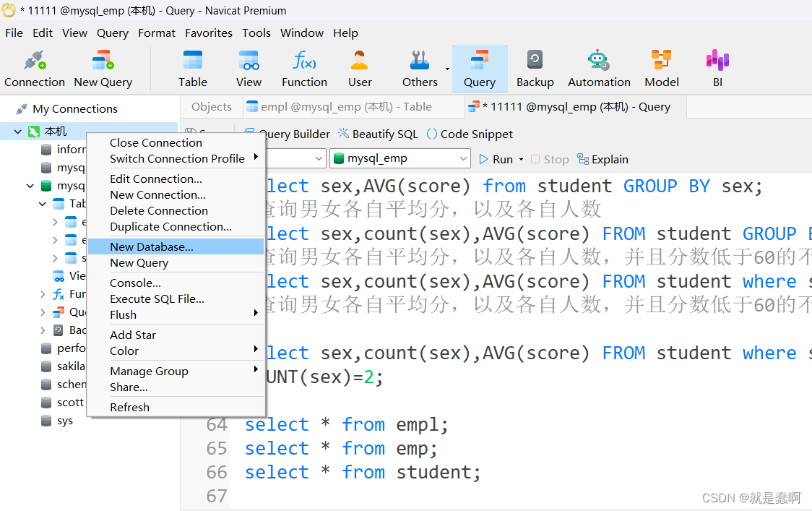Choose Close Connection from context menu
The image size is (812, 511).
tap(176, 142)
